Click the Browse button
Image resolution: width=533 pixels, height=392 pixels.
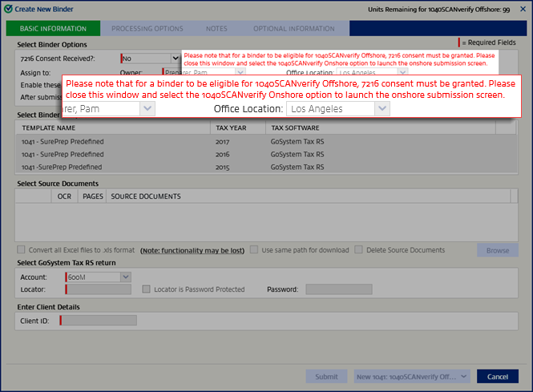[x=497, y=251]
